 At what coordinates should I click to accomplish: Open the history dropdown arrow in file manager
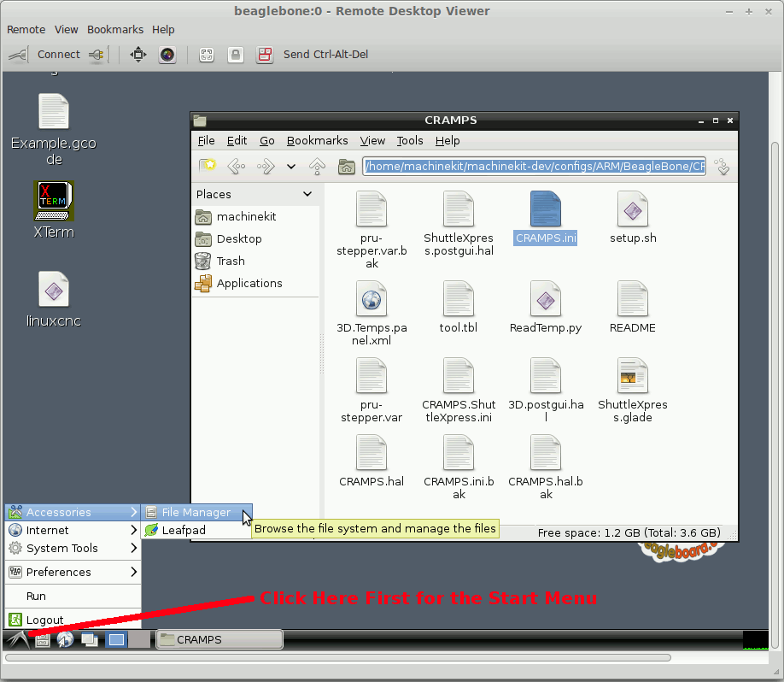pos(291,167)
